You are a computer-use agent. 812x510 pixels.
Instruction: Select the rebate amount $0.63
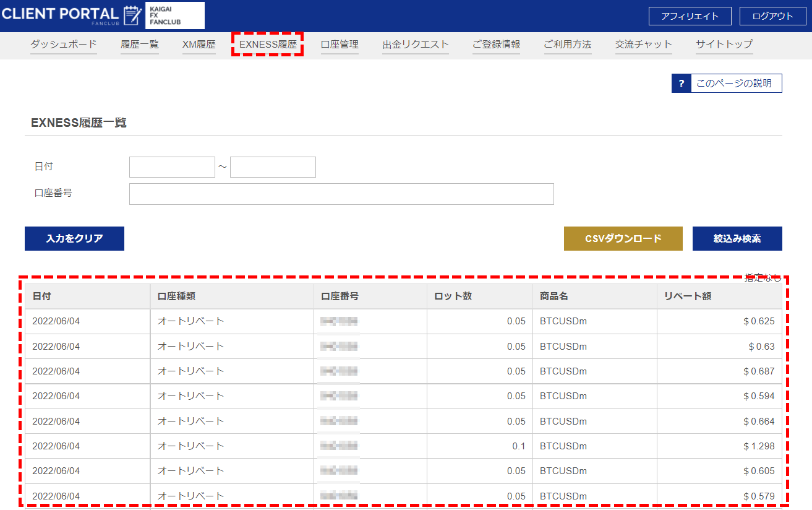(x=761, y=347)
